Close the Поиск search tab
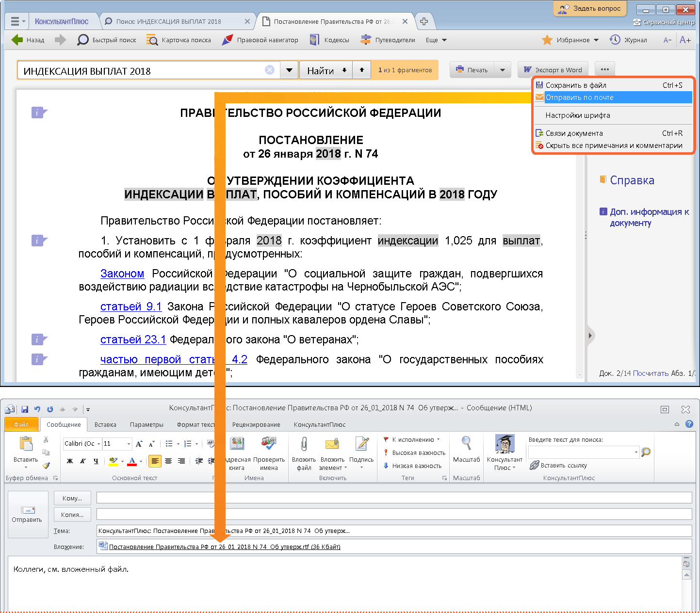The height and width of the screenshot is (613, 700). (247, 21)
